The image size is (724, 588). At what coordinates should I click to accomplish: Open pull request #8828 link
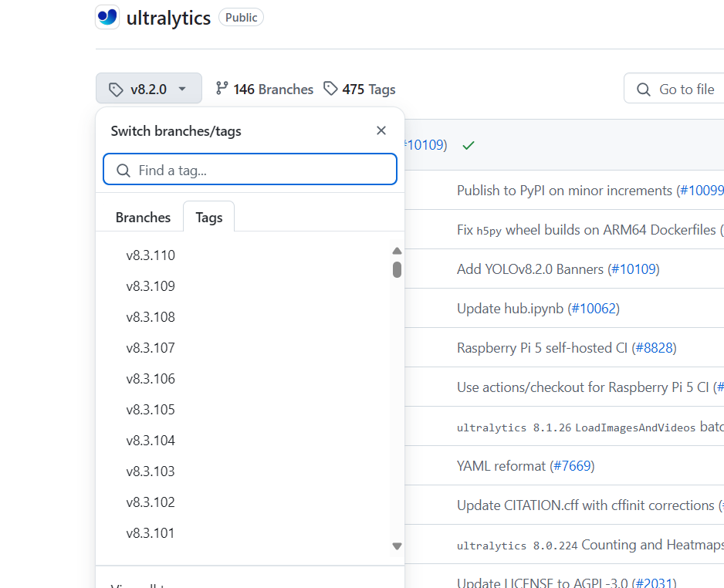tap(655, 347)
